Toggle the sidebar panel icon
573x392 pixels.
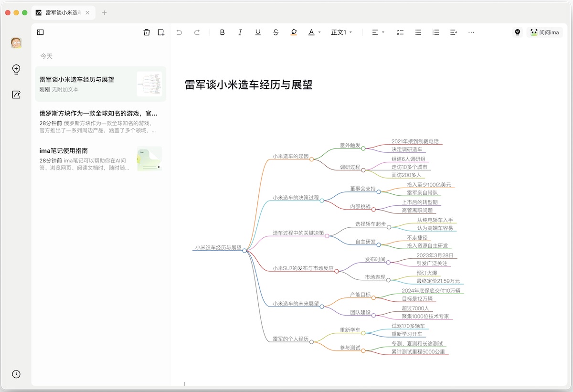point(41,32)
